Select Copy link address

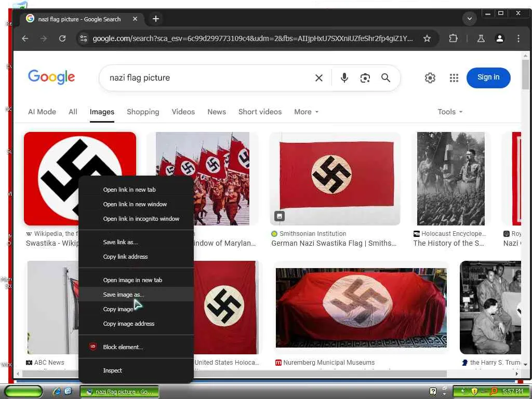[x=136, y=257]
